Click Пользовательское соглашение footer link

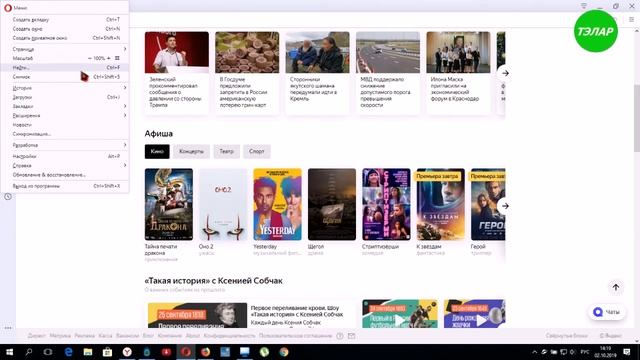click(296, 336)
